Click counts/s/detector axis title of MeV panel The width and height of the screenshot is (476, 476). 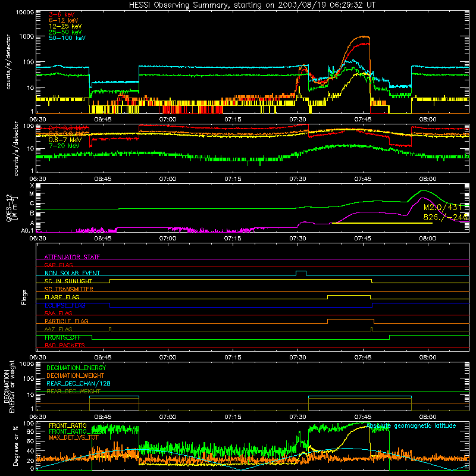point(16,148)
